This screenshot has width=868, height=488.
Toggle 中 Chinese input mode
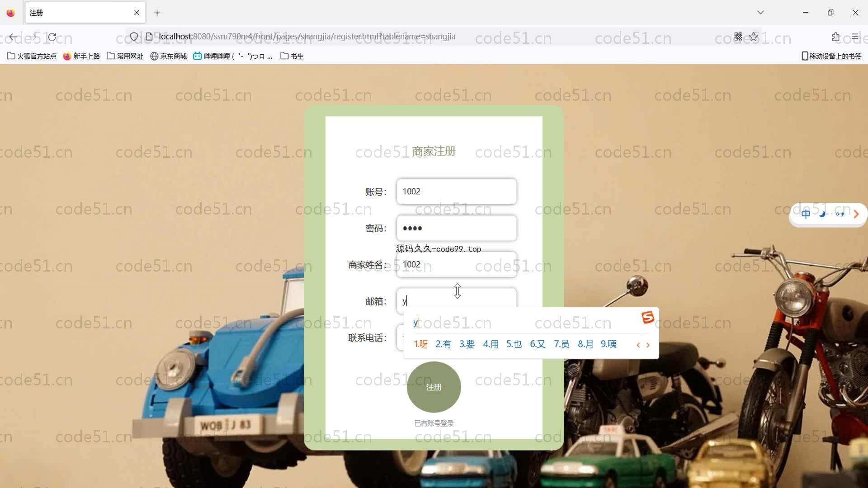pos(806,214)
